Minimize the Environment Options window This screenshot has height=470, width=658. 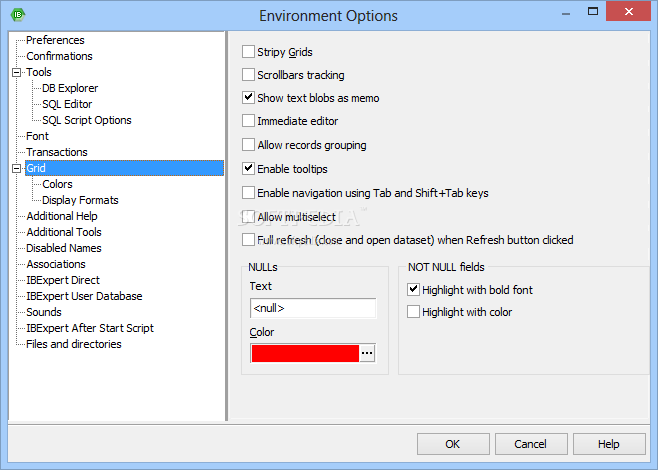click(x=566, y=13)
